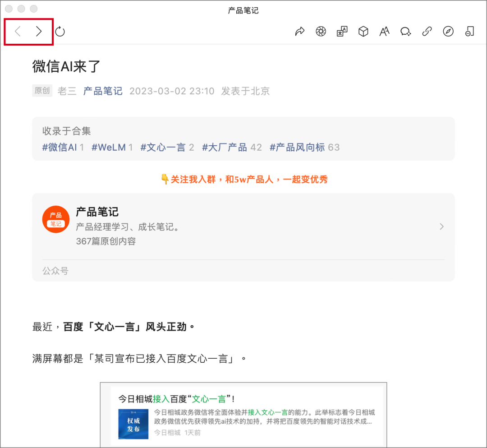Screen dimensions: 487x448
Task: Click the author name 老三
Action: [67, 91]
